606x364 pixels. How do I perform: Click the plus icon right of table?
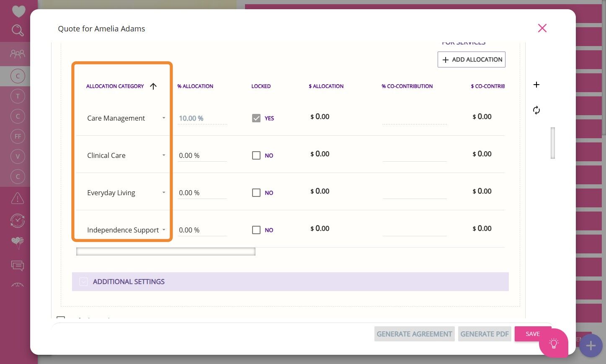[x=536, y=85]
